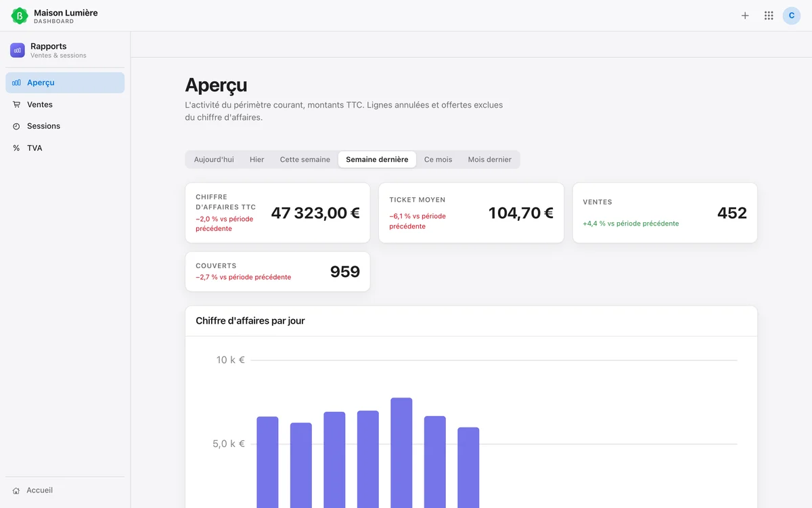Click the first bar in the chart
The image size is (812, 508).
(x=267, y=462)
